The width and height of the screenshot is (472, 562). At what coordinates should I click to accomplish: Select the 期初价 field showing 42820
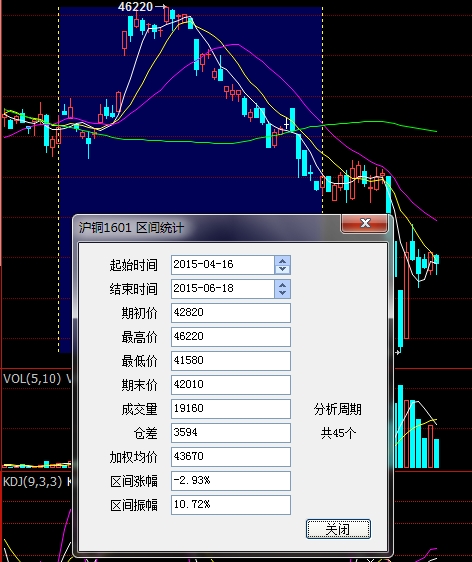231,313
